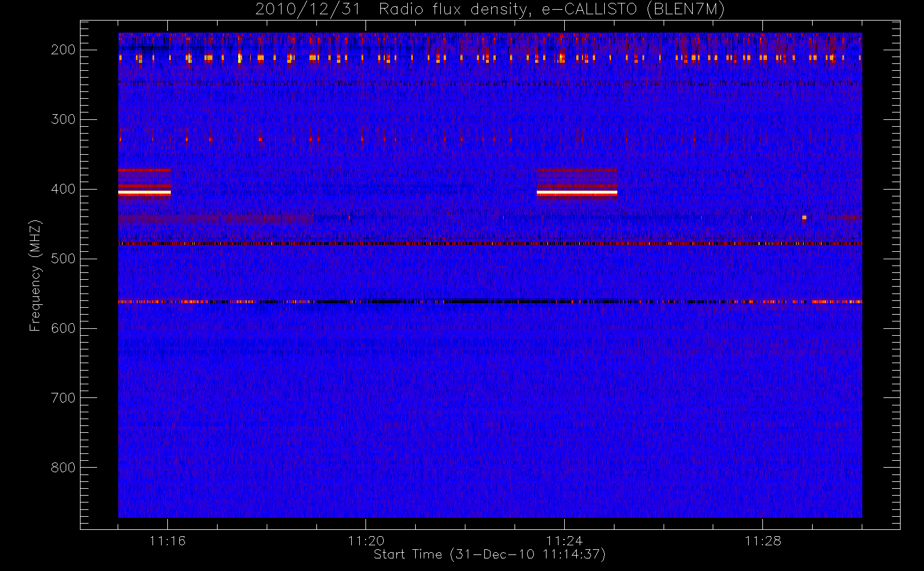Screen dimensions: 924x571
Task: Click the 600 frequency tick label
Action: click(x=63, y=328)
